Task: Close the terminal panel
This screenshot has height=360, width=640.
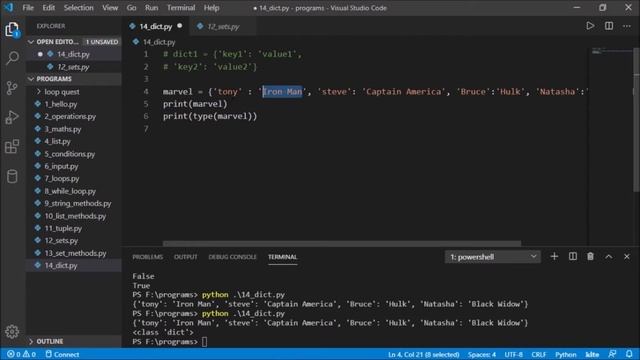Action: coord(627,257)
